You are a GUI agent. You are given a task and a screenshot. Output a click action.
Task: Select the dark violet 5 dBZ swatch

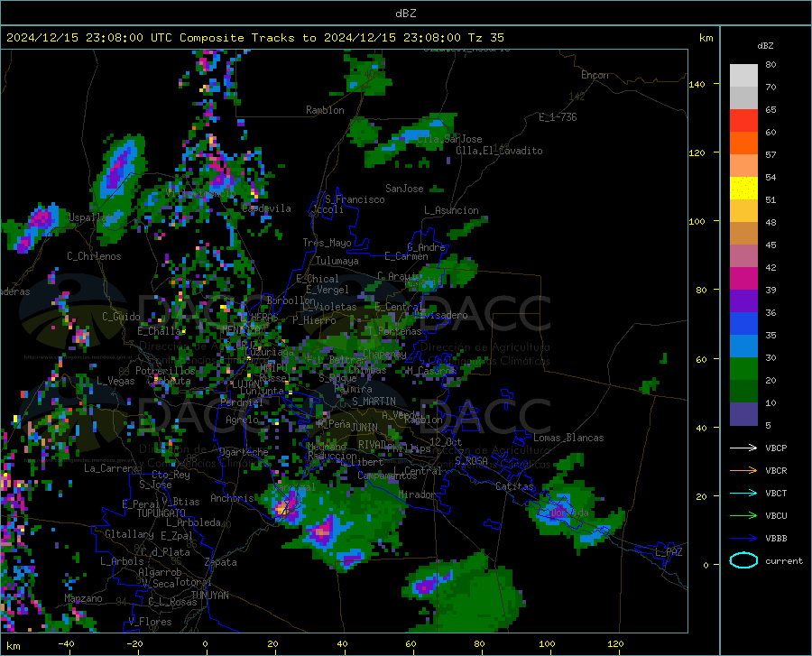click(x=743, y=414)
